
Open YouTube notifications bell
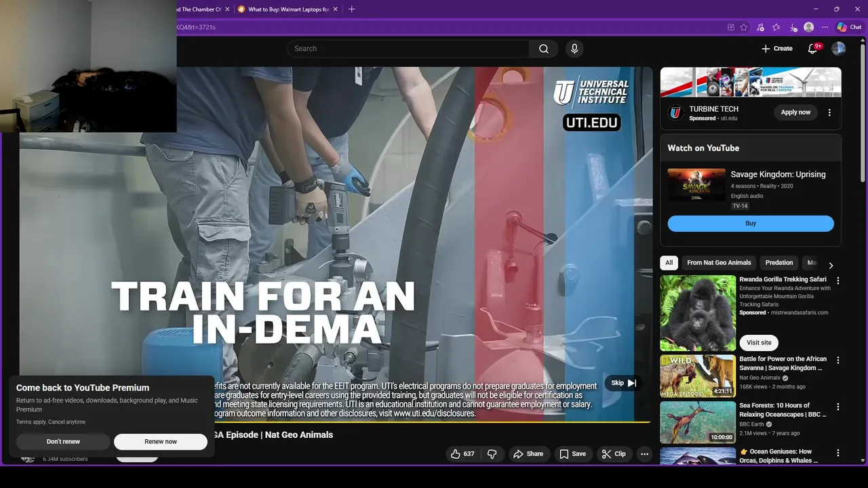tap(813, 49)
